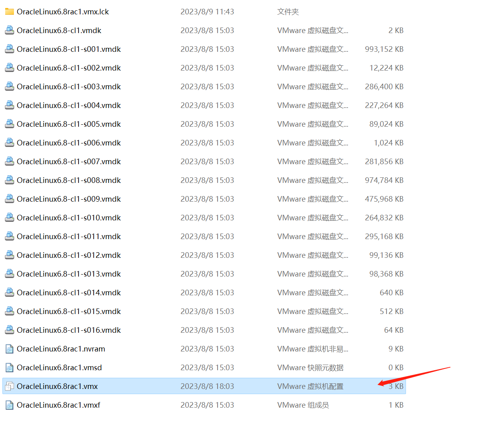Click the OracleLinux6.8-cl1-s003.vmdk disk icon
Screen dimensions: 504x424
(10, 86)
